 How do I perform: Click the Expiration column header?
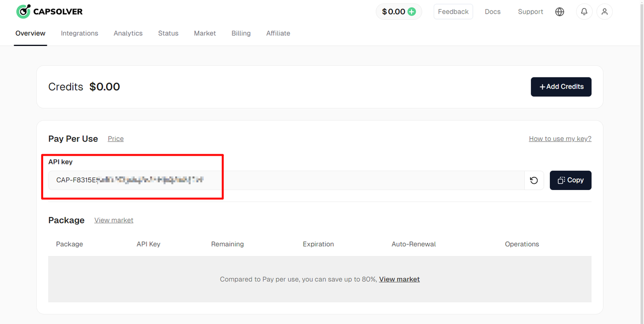318,244
